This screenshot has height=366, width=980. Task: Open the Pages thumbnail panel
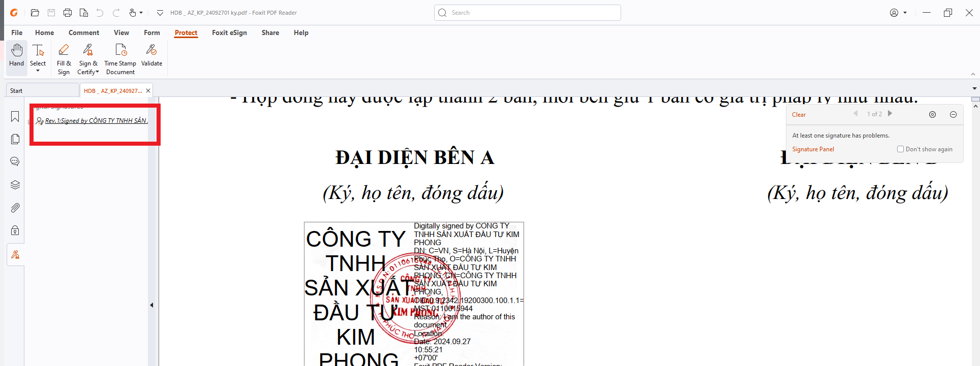[15, 139]
